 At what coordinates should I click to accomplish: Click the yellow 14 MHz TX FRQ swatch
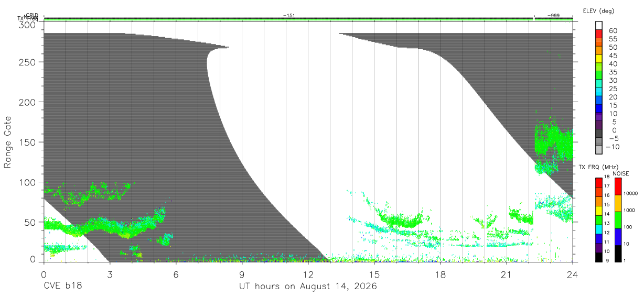click(598, 211)
